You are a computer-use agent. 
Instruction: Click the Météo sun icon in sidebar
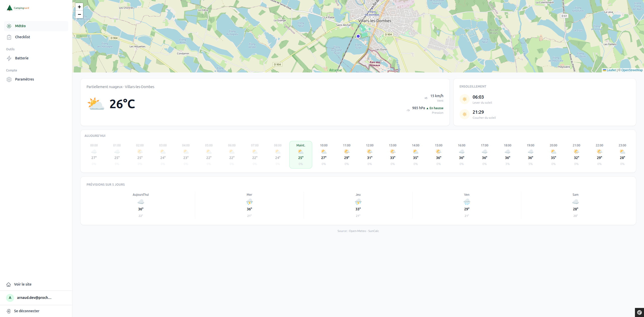(x=9, y=26)
